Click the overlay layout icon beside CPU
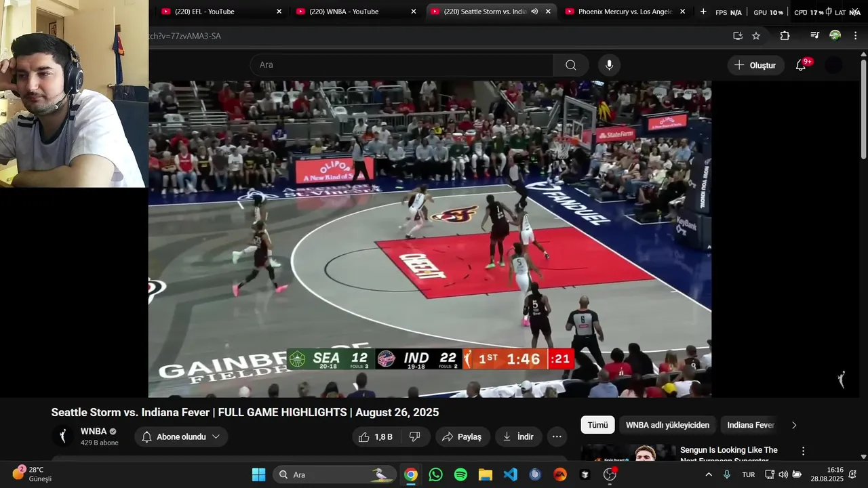 pos(829,12)
